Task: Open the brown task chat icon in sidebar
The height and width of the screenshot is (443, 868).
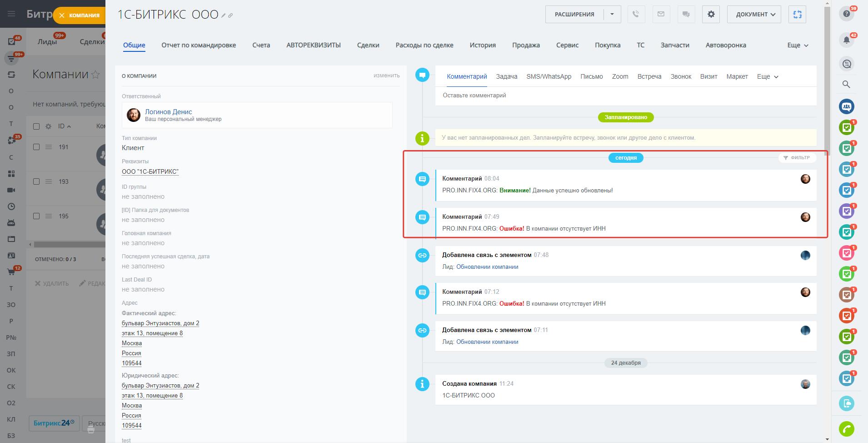Action: click(847, 295)
